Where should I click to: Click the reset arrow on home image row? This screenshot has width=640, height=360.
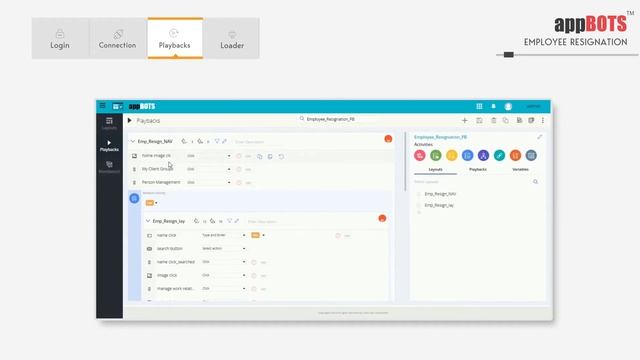[x=281, y=156]
